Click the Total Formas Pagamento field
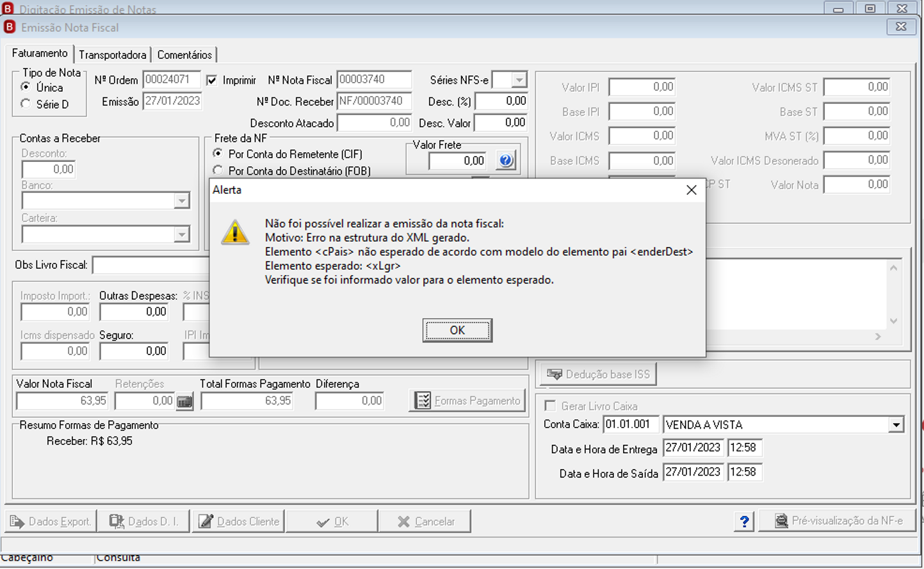The height and width of the screenshot is (569, 924). pos(247,401)
